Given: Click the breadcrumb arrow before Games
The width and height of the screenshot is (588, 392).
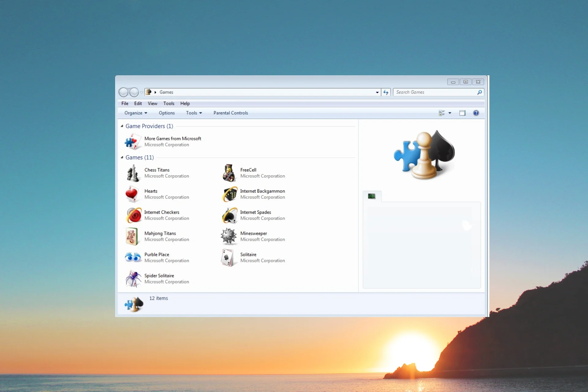Looking at the screenshot, I should [x=155, y=92].
